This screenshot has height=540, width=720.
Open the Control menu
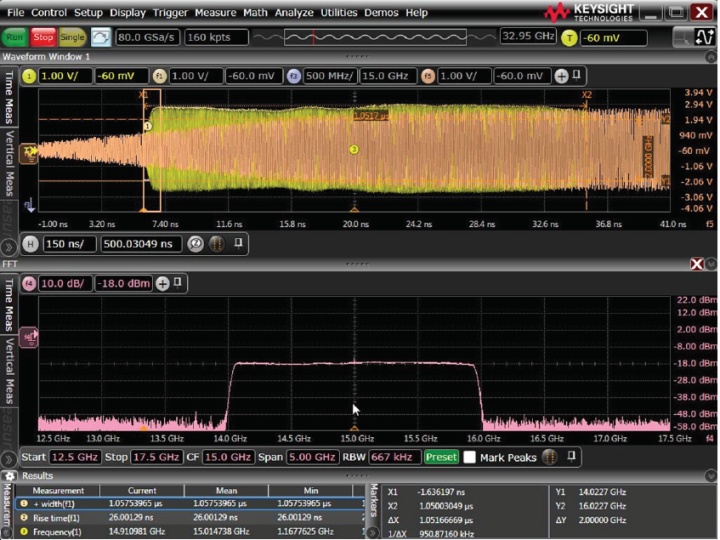(49, 12)
